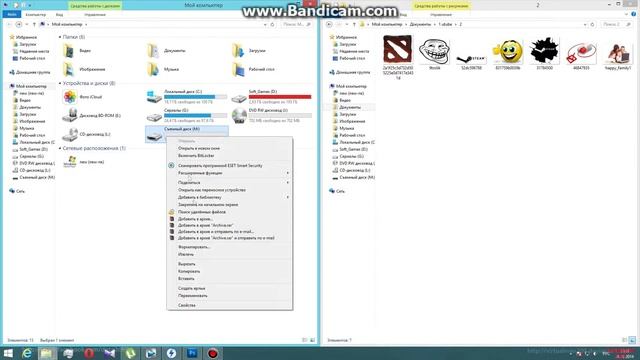The image size is (640, 360).
Task: Select the DVD RW дисковод drive icon
Action: click(x=239, y=116)
